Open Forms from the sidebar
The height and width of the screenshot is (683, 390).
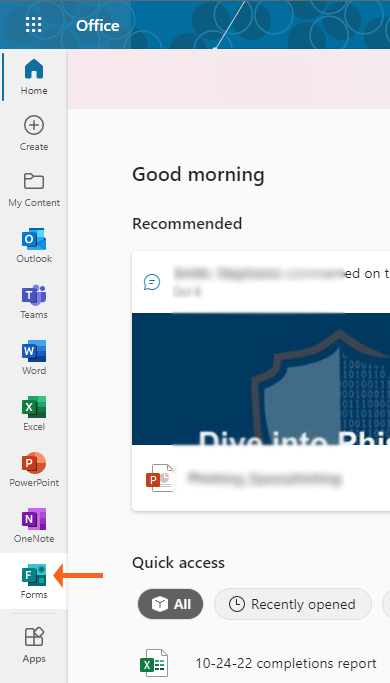34,581
